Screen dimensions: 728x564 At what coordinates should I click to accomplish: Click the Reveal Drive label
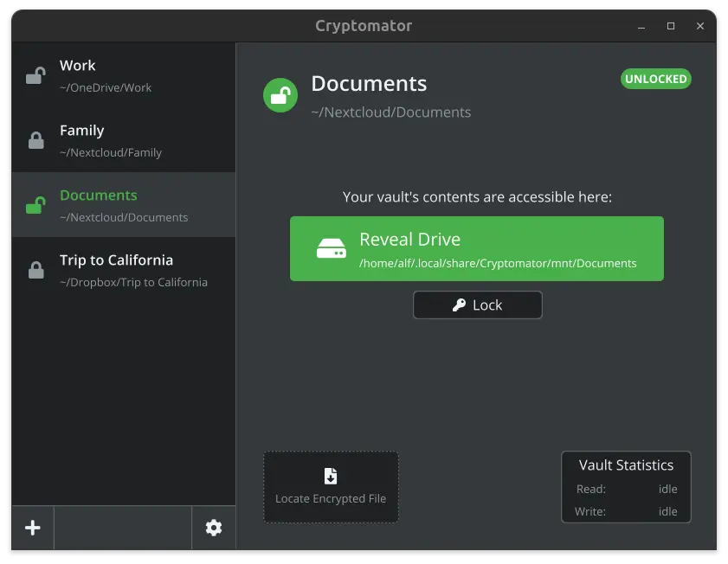click(x=410, y=240)
